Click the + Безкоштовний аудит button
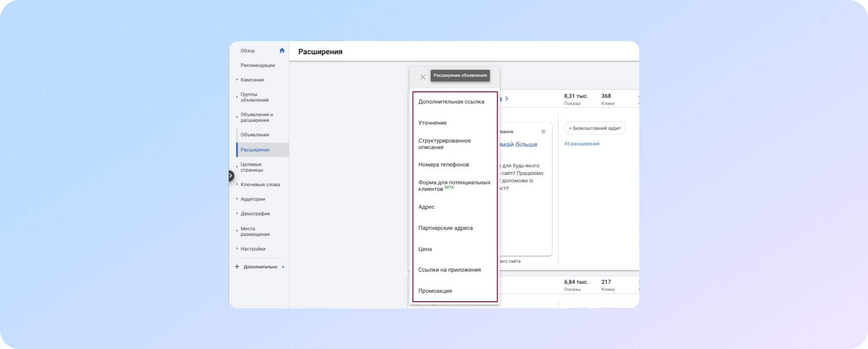Image resolution: width=868 pixels, height=349 pixels. pos(595,128)
